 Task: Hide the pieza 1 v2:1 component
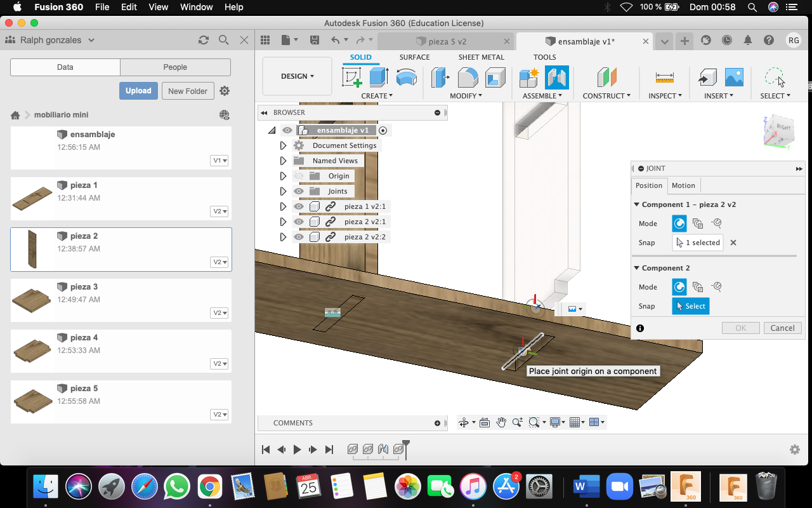click(x=299, y=206)
